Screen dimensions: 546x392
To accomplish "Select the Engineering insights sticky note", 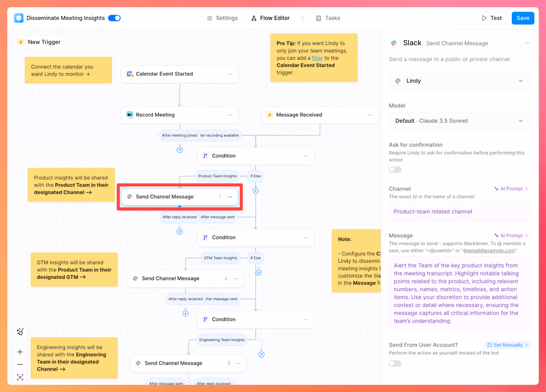I will (x=74, y=358).
